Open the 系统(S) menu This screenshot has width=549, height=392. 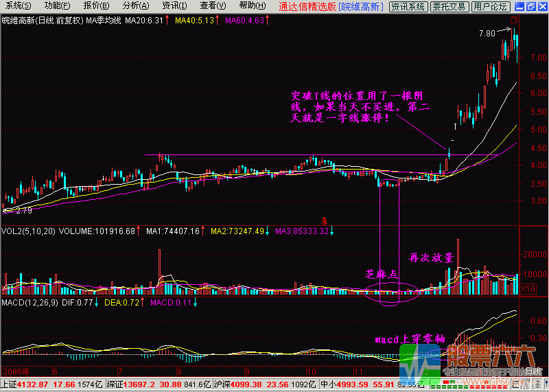[19, 6]
